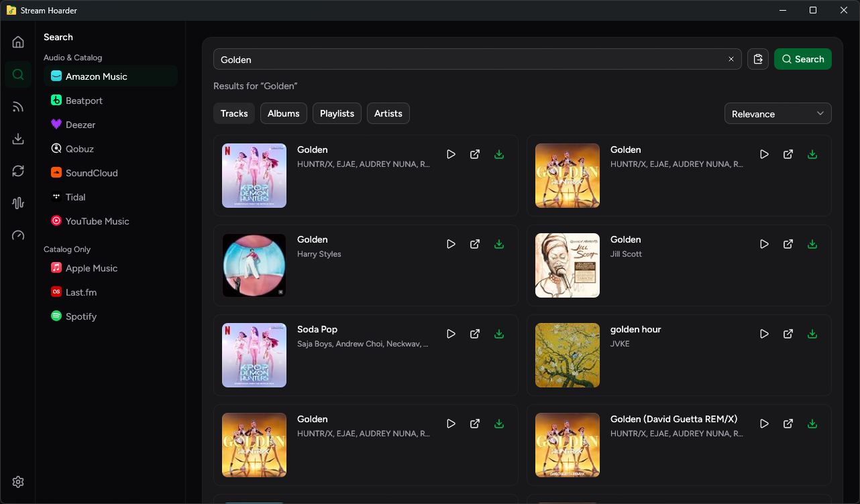Click the Soda Pop cover thumbnail
Viewport: 860px width, 504px height.
coord(254,355)
